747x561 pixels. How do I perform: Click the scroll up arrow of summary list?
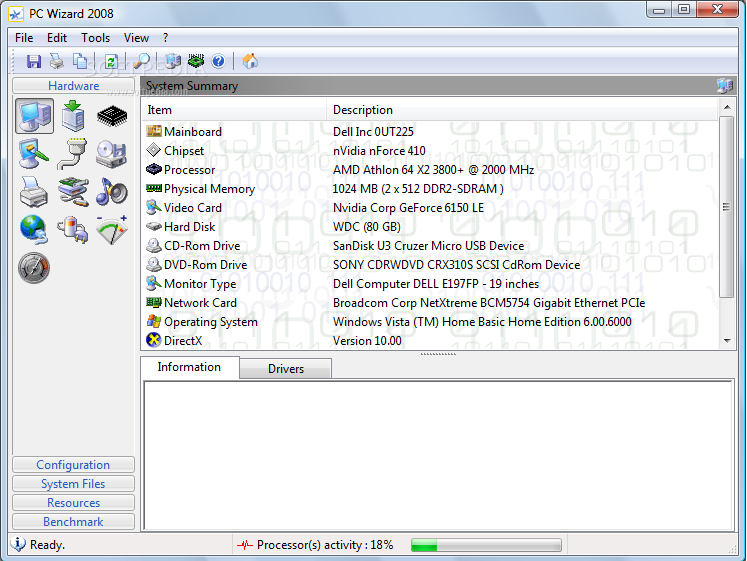click(x=727, y=108)
